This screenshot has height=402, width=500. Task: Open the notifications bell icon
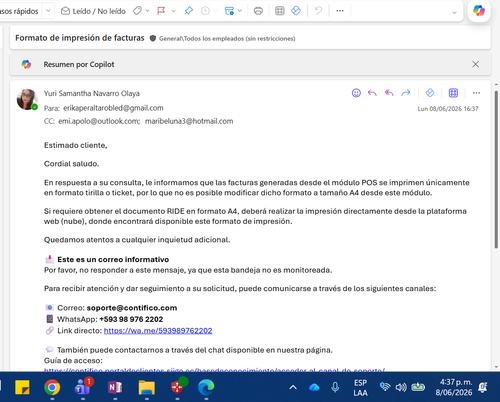pyautogui.click(x=483, y=387)
